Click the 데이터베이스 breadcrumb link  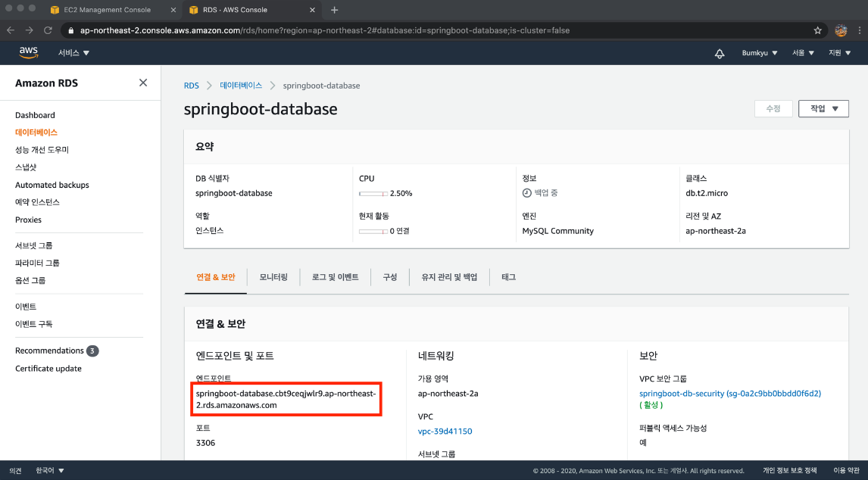[x=241, y=86]
